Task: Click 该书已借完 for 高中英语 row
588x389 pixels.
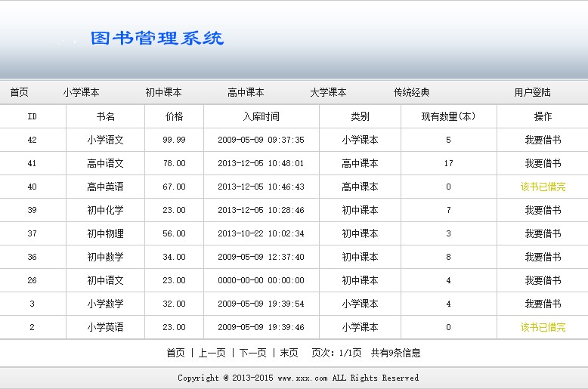Action: tap(543, 187)
